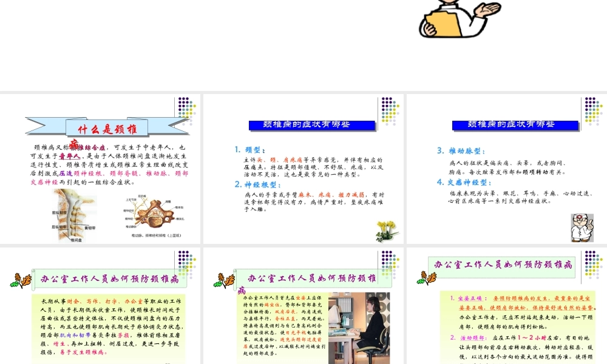Click the 办公室工作人员如何预防颈椎病 title above the 长期从事 slide text
This screenshot has height=364, width=607.
[x=109, y=279]
